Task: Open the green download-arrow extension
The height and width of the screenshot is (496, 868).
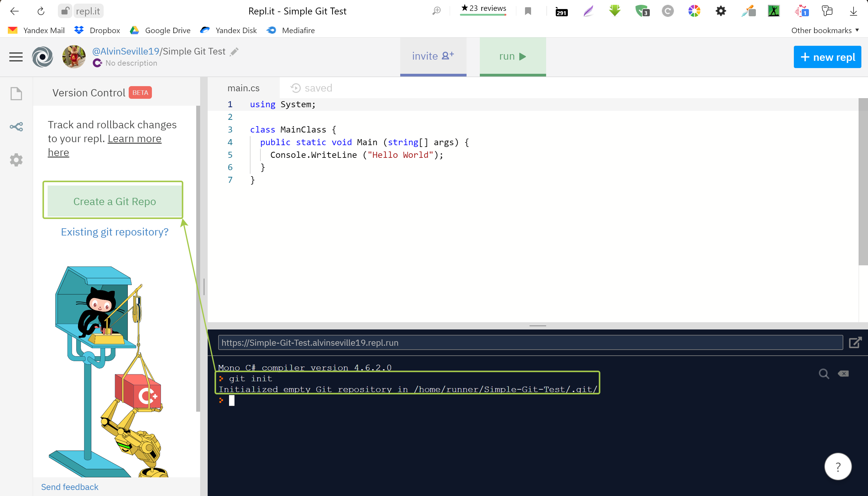Action: (x=615, y=11)
